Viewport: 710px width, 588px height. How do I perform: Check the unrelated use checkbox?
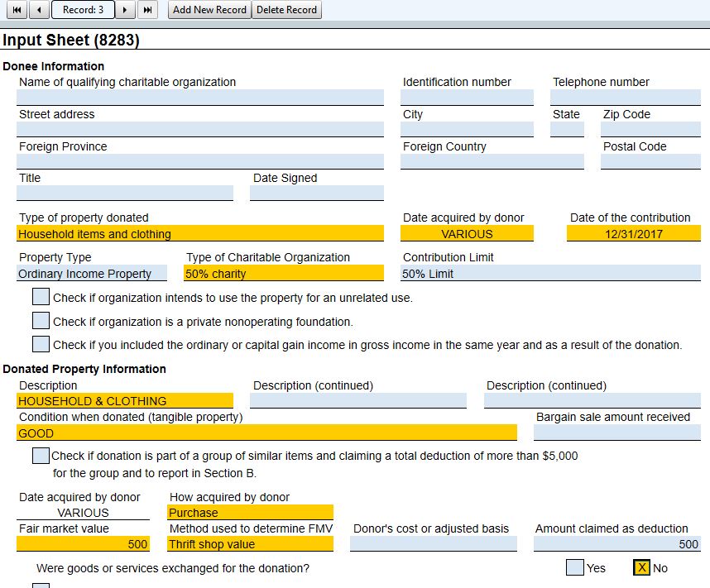point(41,297)
